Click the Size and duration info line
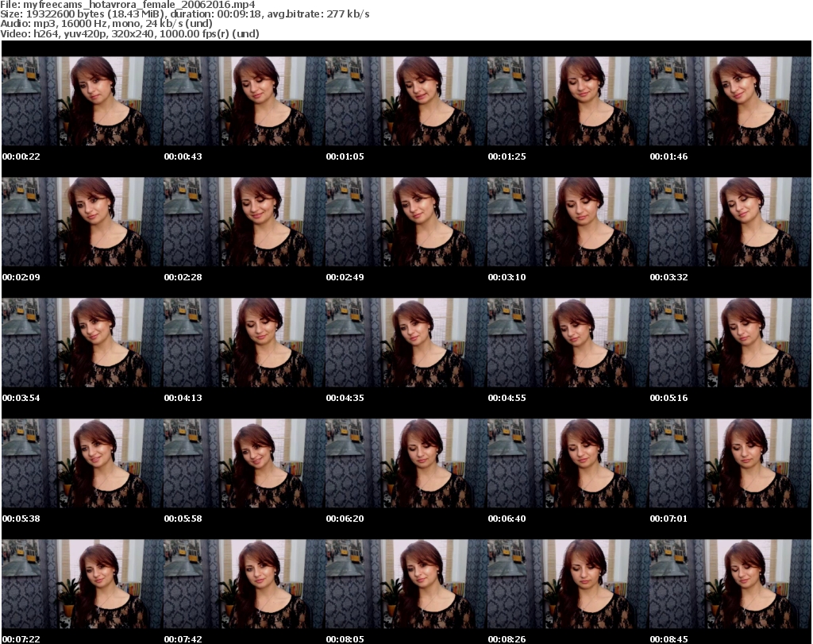The height and width of the screenshot is (644, 813). click(x=184, y=14)
